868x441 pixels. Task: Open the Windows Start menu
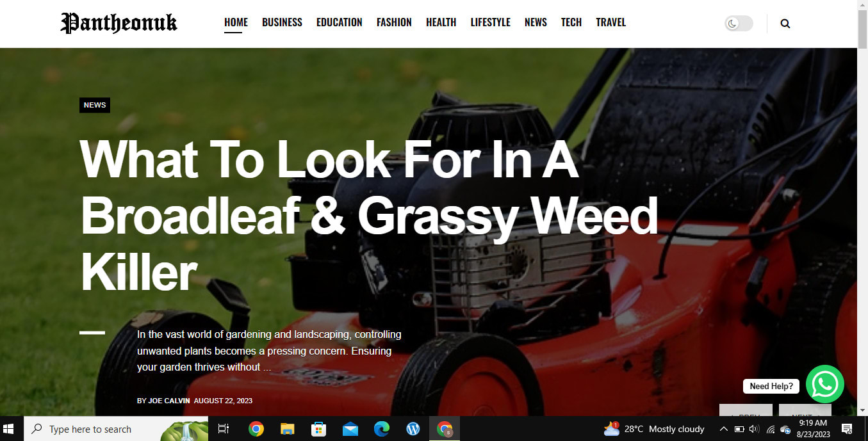click(x=9, y=429)
